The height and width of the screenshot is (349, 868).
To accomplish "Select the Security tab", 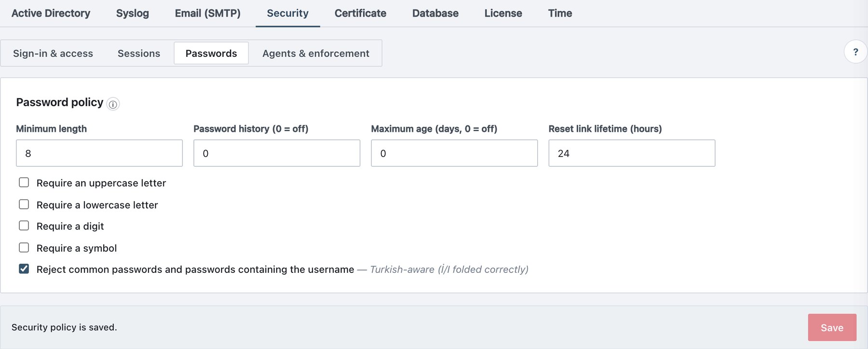I will pyautogui.click(x=288, y=13).
